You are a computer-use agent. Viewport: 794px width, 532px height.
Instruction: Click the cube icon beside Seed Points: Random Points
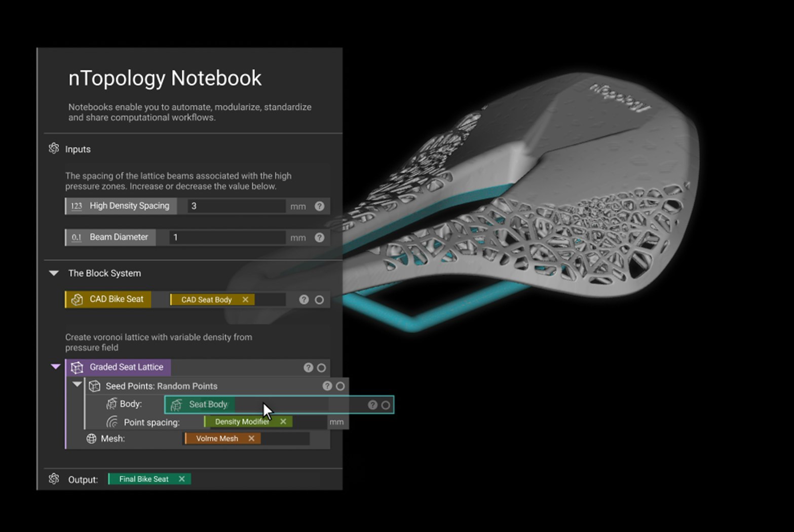(x=94, y=386)
